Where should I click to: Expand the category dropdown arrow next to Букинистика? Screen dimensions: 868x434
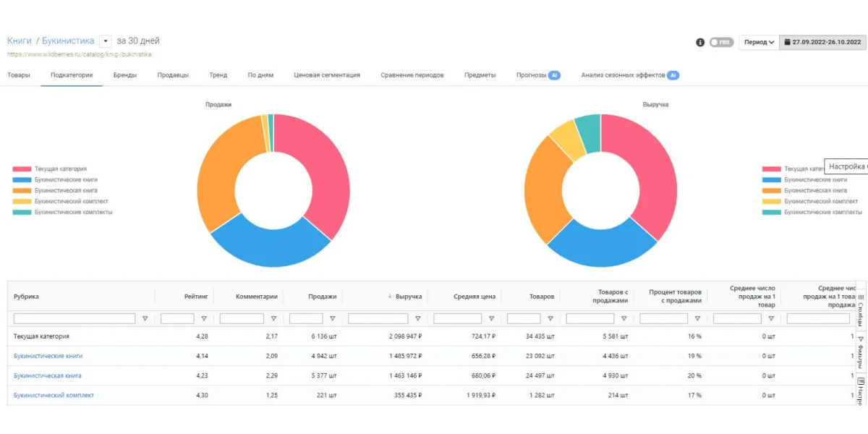click(x=105, y=41)
